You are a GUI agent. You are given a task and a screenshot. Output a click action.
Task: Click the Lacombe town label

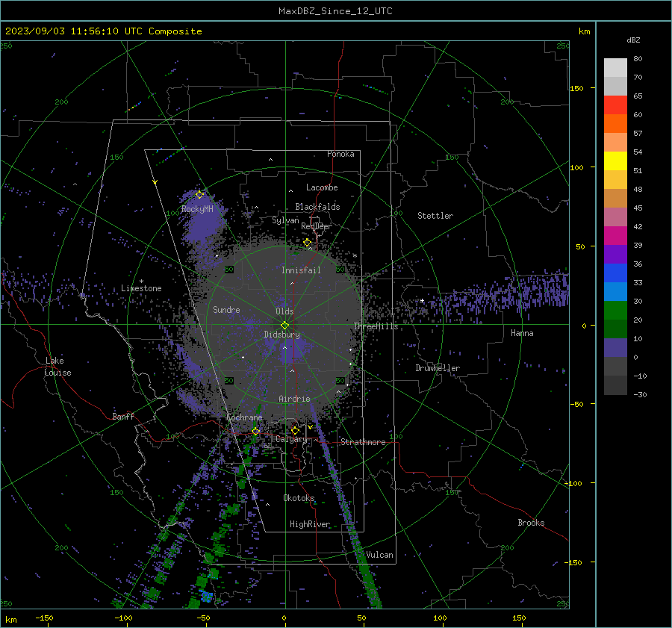tap(322, 187)
